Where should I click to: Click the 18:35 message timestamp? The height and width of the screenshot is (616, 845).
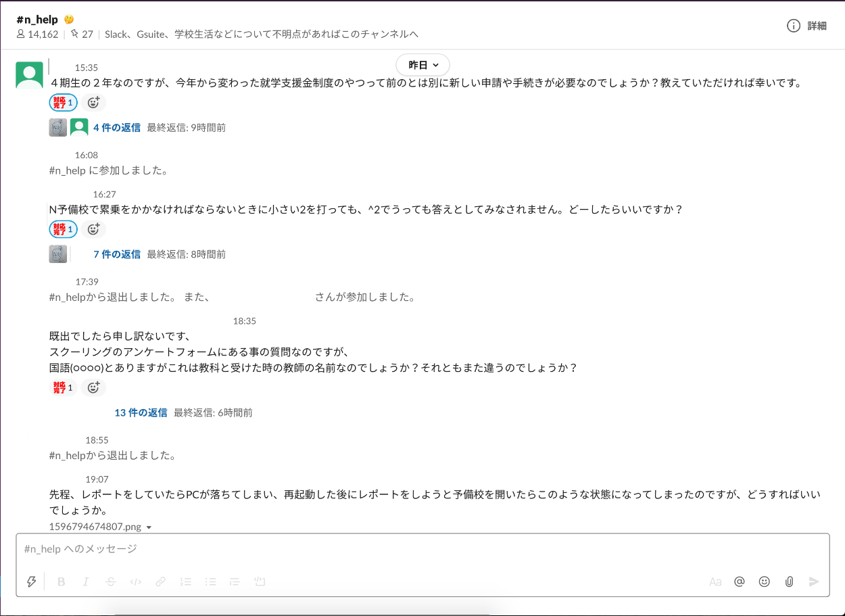tap(245, 321)
